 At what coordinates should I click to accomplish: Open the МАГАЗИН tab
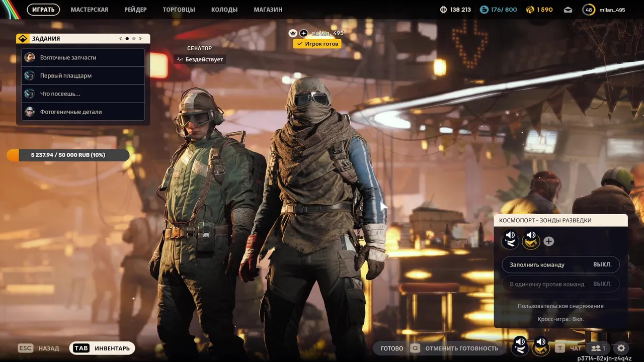[x=268, y=10]
